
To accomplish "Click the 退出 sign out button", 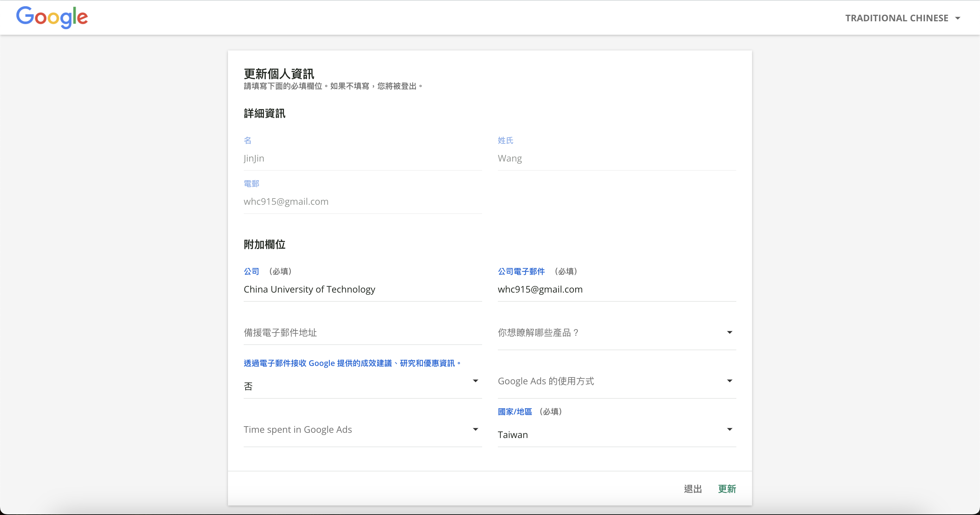I will click(692, 489).
